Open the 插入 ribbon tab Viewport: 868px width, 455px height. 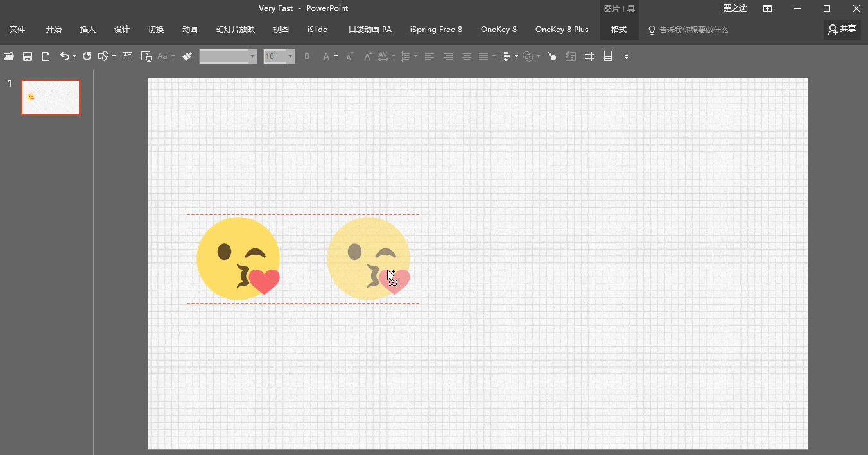[87, 30]
